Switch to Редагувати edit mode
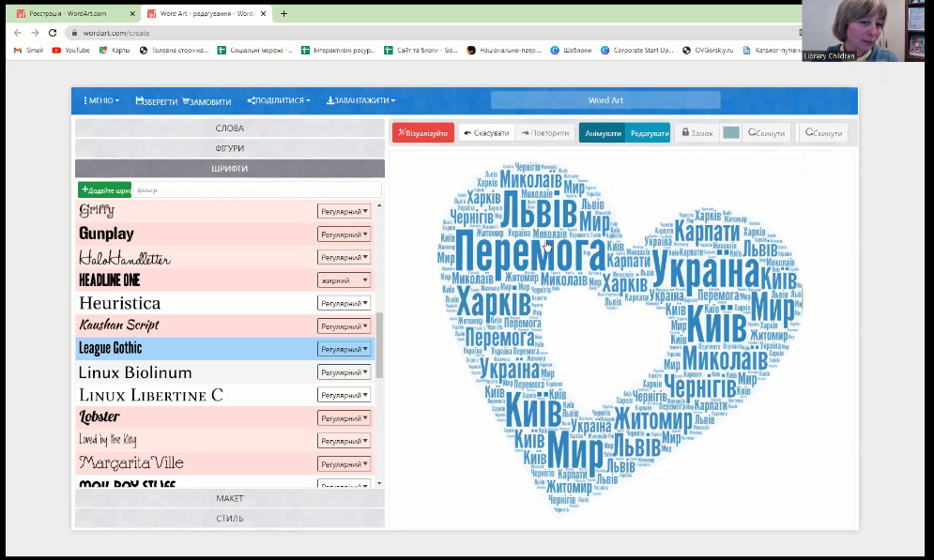 tap(649, 133)
